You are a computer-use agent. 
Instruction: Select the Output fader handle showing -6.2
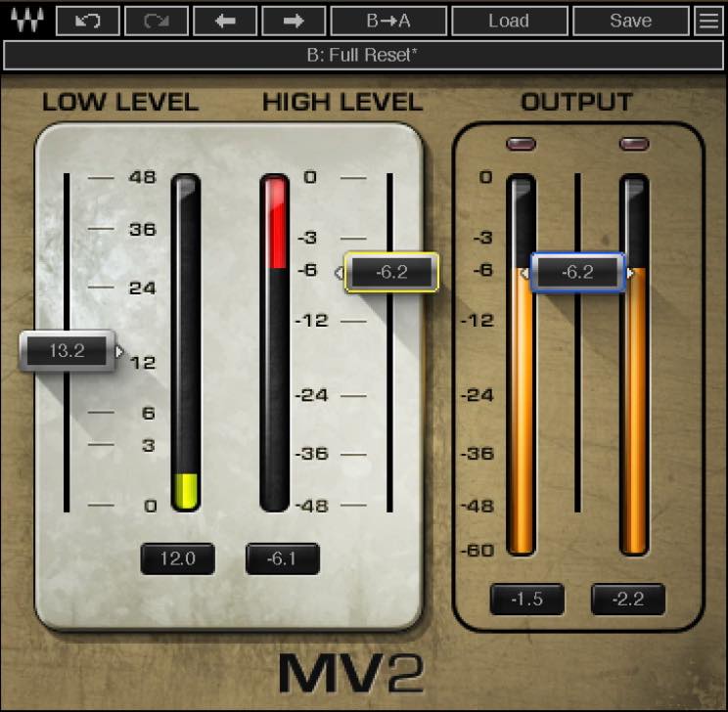pyautogui.click(x=577, y=272)
